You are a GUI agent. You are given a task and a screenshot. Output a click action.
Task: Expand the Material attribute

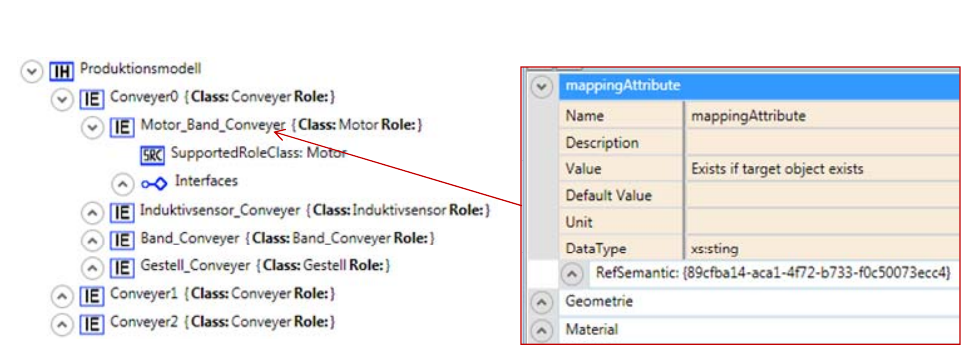click(541, 330)
